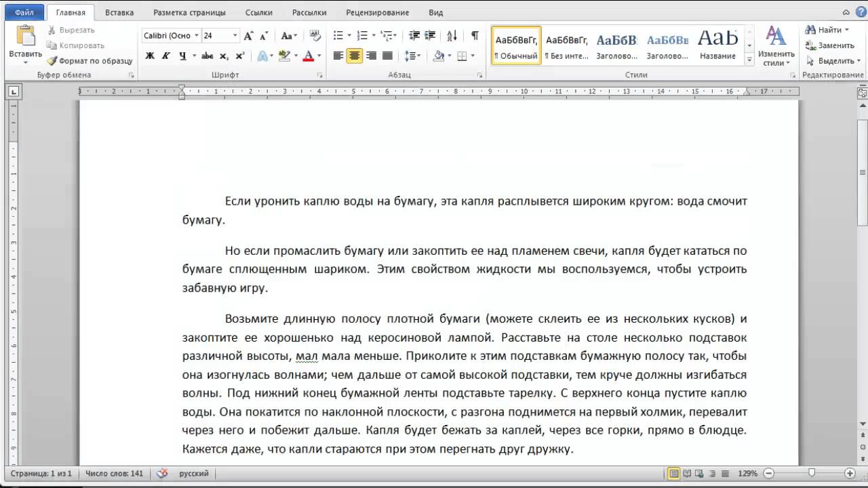The image size is (868, 488).
Task: Shrink font size with smaller A icon
Action: coord(262,36)
